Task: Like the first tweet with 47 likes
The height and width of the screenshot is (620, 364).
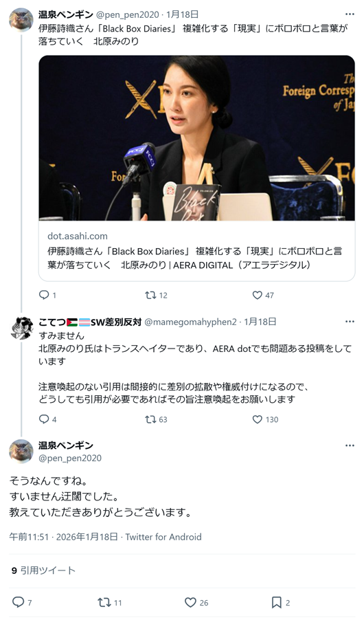Action: pyautogui.click(x=263, y=295)
